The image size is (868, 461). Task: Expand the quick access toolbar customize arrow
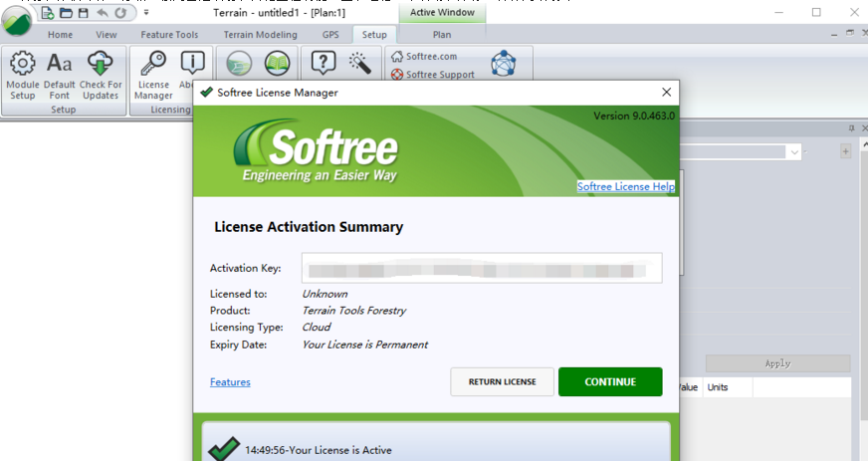point(146,12)
